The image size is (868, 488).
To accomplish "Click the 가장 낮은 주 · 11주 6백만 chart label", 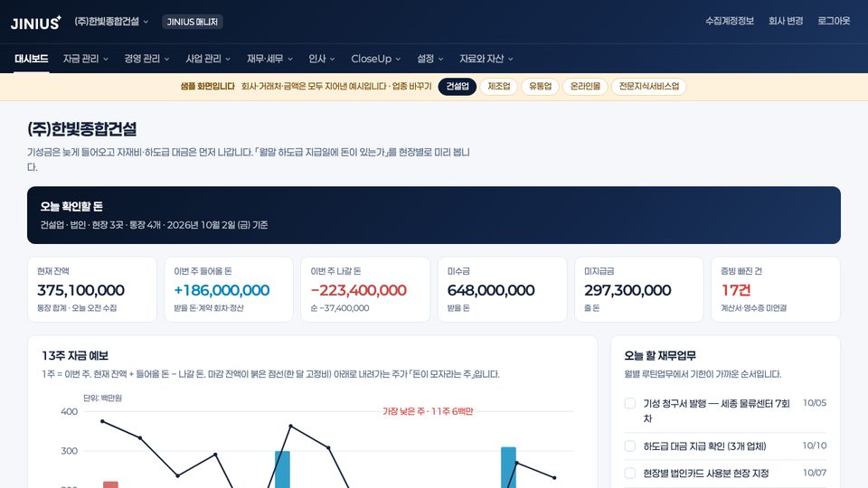I will [x=428, y=411].
